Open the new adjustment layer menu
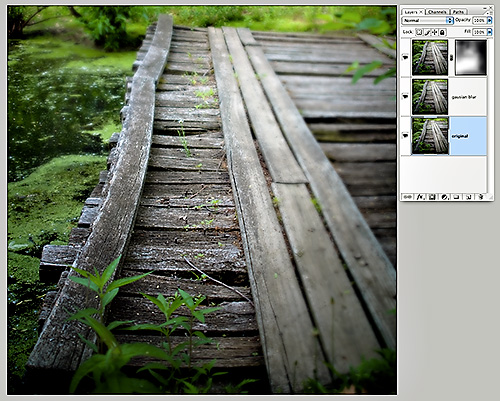 click(x=444, y=197)
